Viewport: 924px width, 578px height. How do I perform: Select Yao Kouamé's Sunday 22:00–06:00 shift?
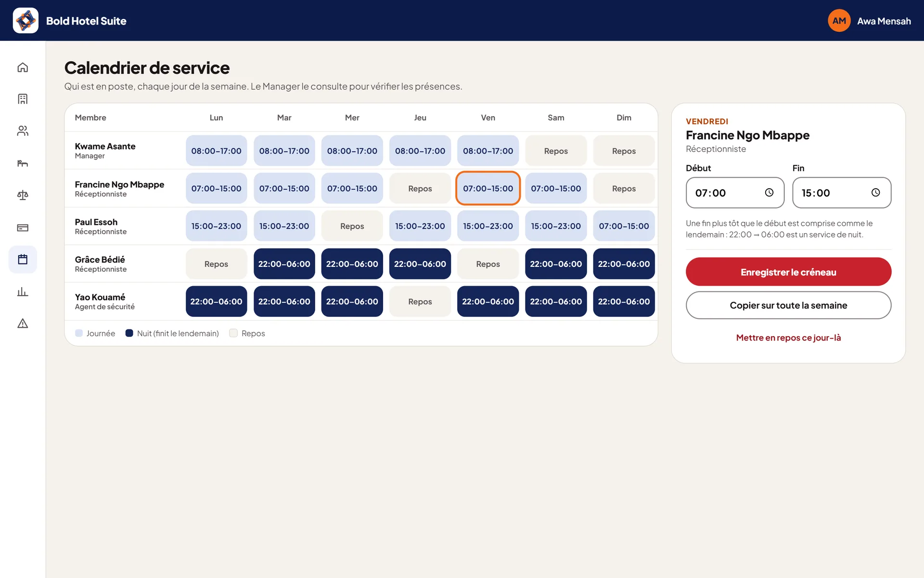pos(624,302)
